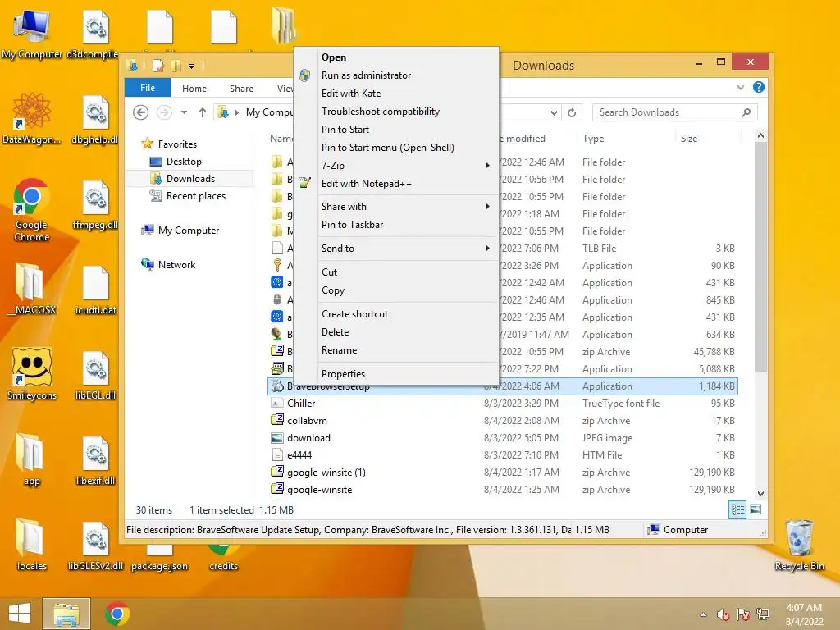
Task: Select ffmpeg.dll on the desktop
Action: [95, 203]
